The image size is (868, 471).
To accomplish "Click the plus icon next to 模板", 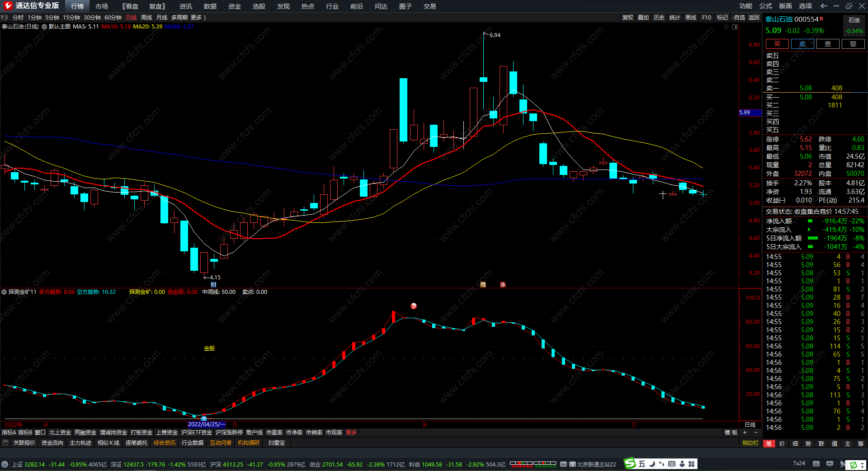I will [745, 433].
